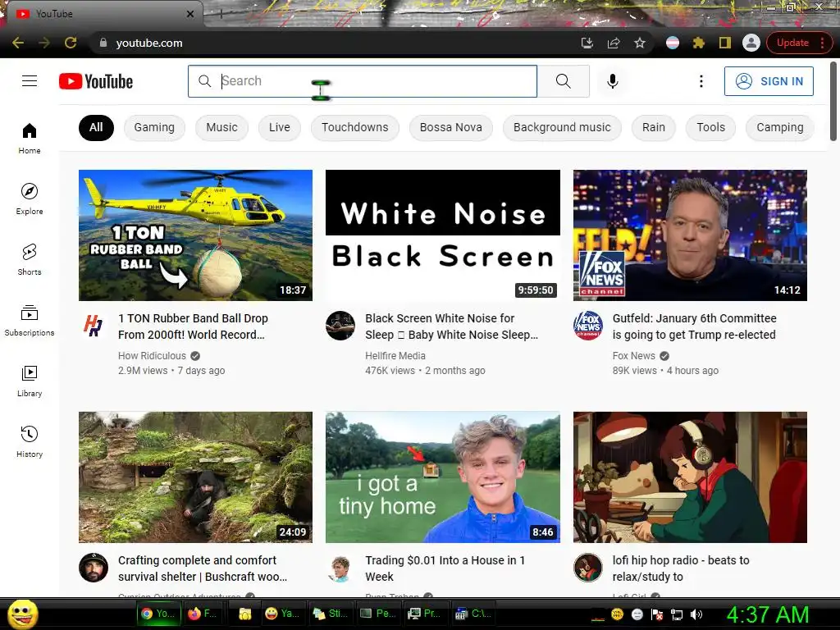Image resolution: width=840 pixels, height=630 pixels.
Task: Open the survival shelter video thumbnail
Action: [x=195, y=477]
